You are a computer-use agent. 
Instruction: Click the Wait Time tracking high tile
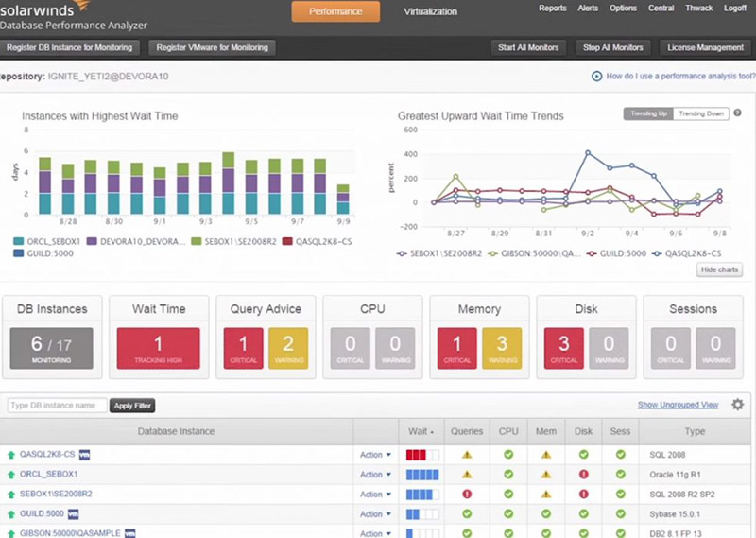158,348
